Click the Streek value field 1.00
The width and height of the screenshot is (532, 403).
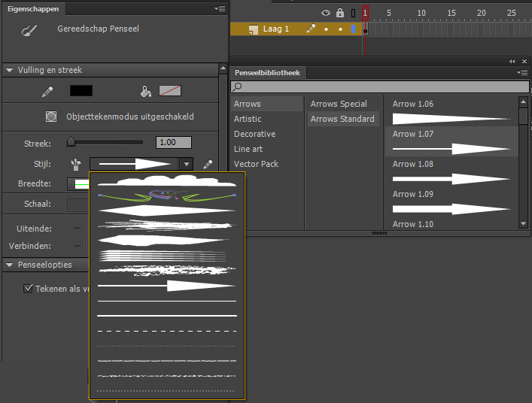[x=174, y=142]
